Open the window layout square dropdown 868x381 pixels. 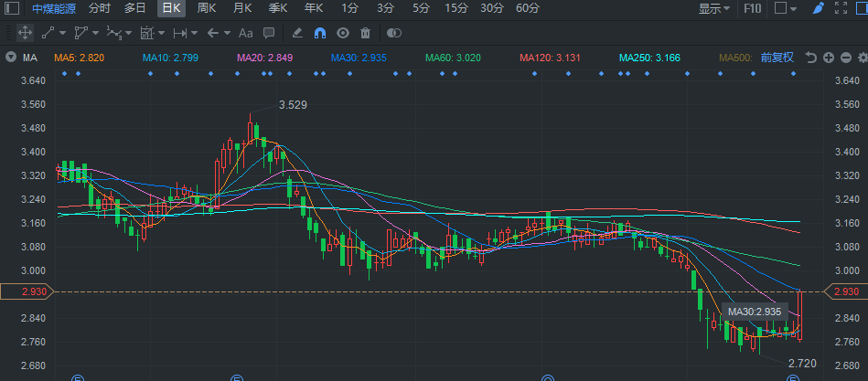click(786, 8)
